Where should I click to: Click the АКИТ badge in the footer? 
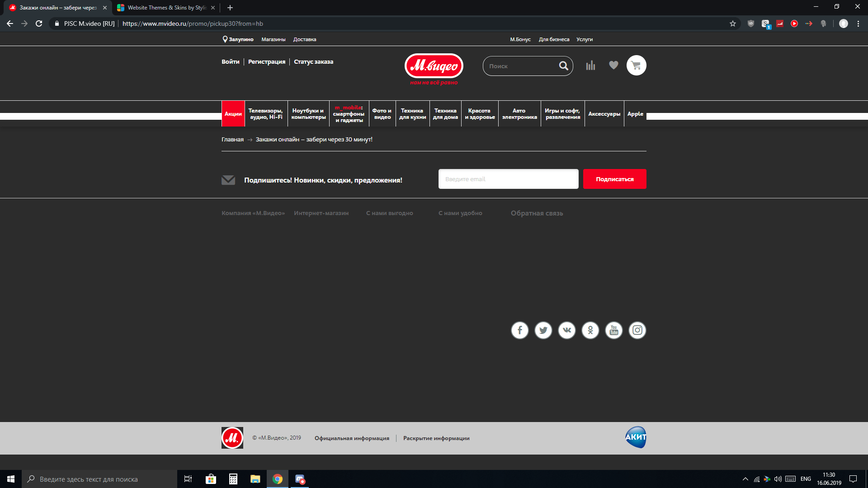pyautogui.click(x=636, y=437)
